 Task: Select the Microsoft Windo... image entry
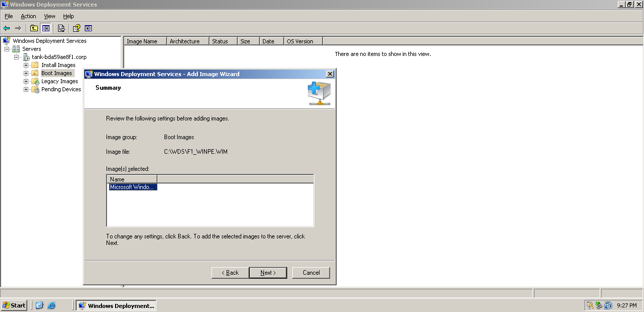pos(133,187)
